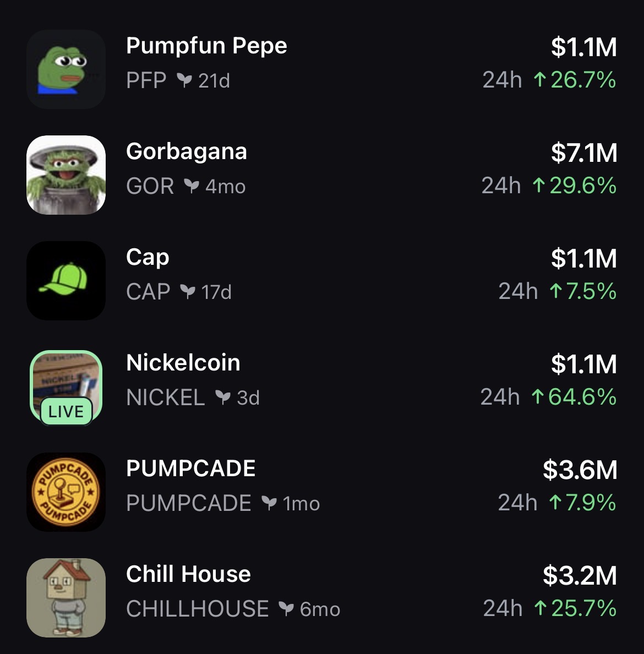Open the Gorbagana trash can avatar
The height and width of the screenshot is (654, 644).
[66, 175]
